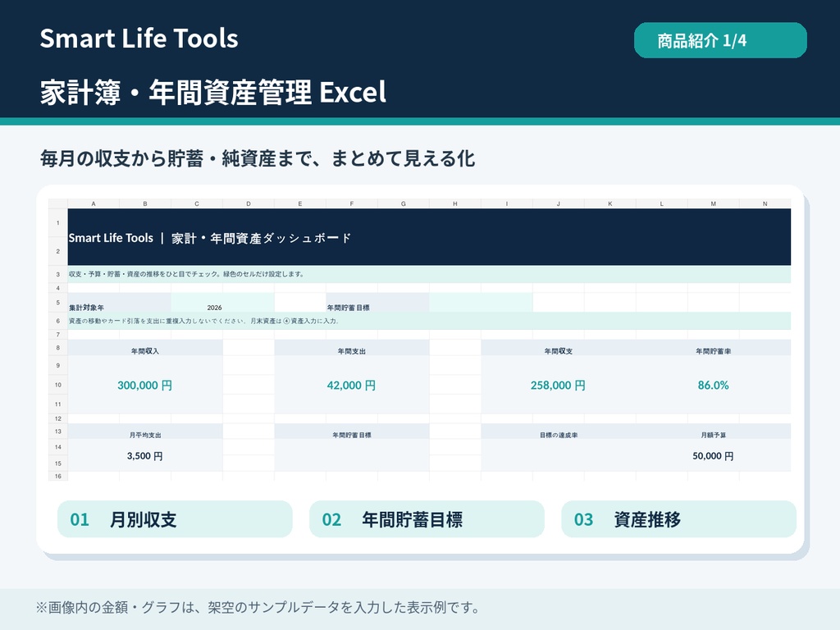Screen dimensions: 840x630
Task: Click the 月額予算 card header
Action: pos(713,431)
